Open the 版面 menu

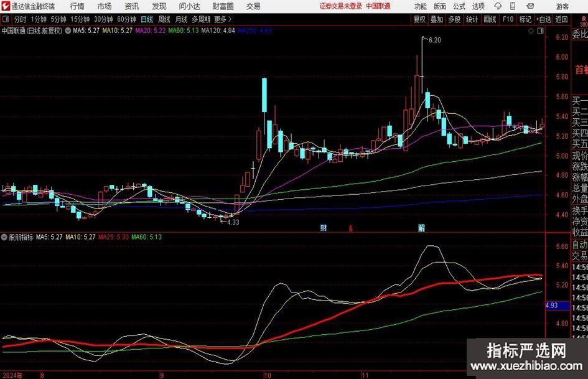[x=439, y=6]
